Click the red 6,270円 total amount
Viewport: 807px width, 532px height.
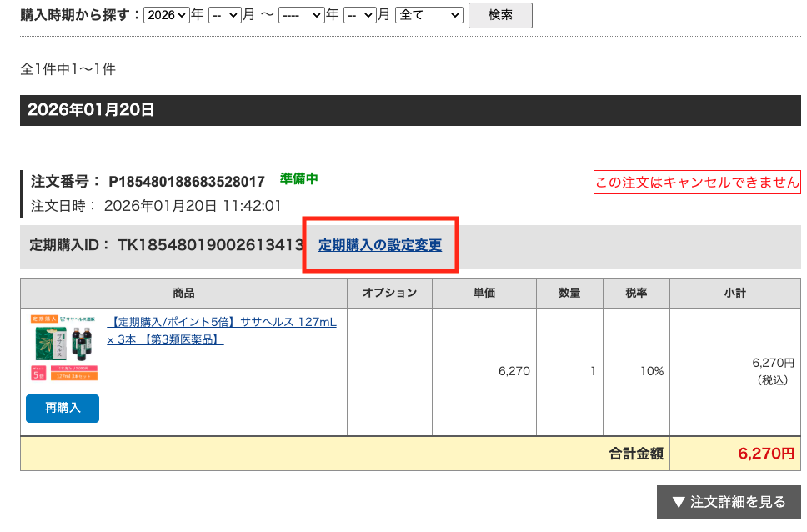(766, 454)
